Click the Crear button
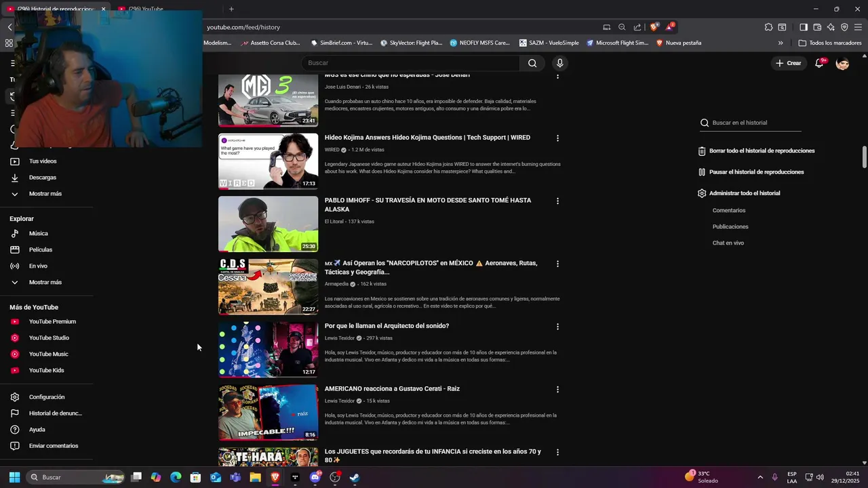This screenshot has width=868, height=488. click(789, 63)
